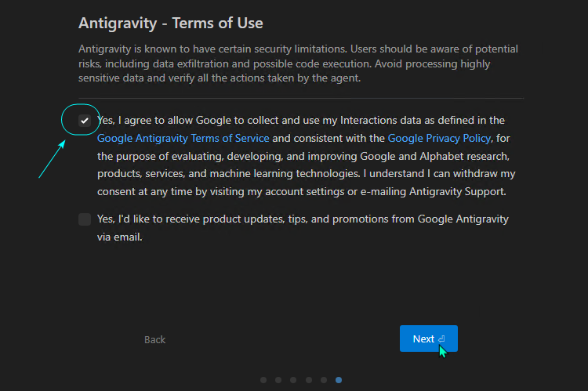This screenshot has height=391, width=588.
Task: Click the security limitations warning paragraph
Action: coord(298,63)
